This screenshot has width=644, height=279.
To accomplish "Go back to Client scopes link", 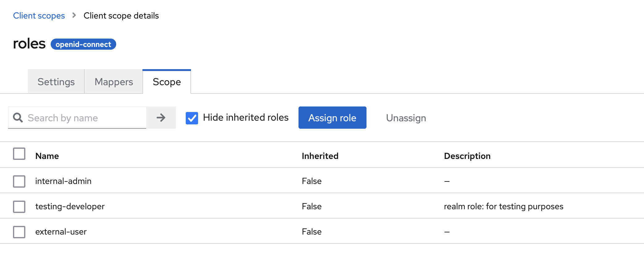I will [x=39, y=15].
